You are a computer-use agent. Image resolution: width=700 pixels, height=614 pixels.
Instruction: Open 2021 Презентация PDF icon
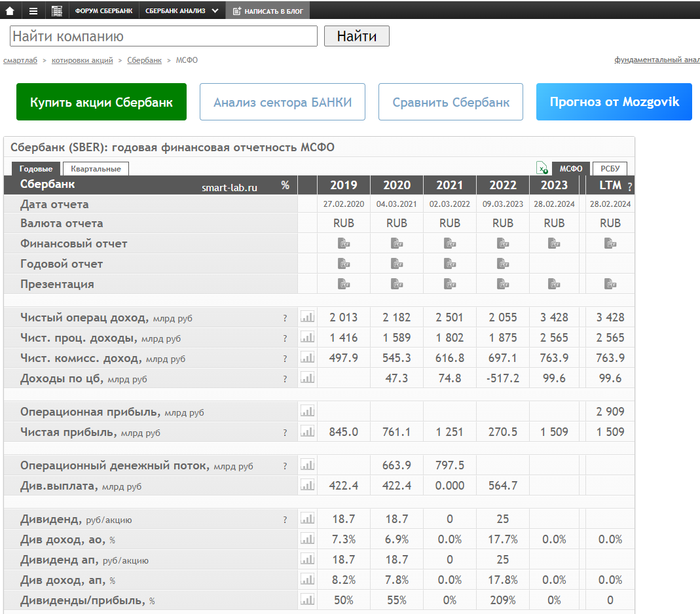450,284
